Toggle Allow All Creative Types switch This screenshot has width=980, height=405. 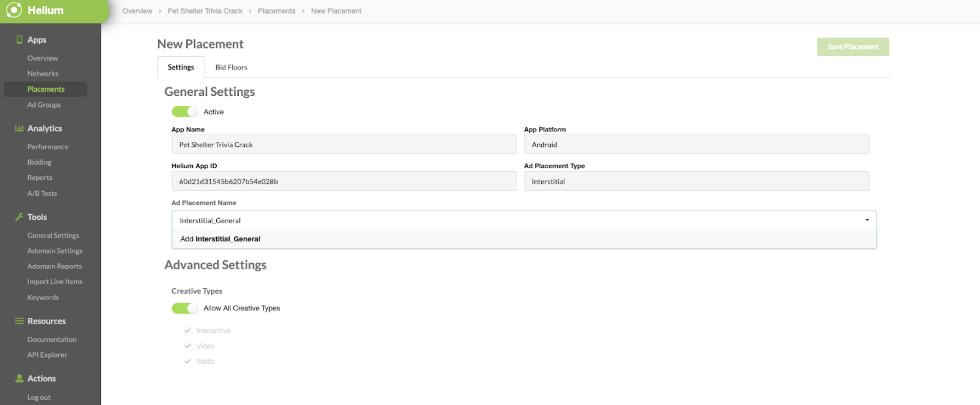[x=185, y=308]
